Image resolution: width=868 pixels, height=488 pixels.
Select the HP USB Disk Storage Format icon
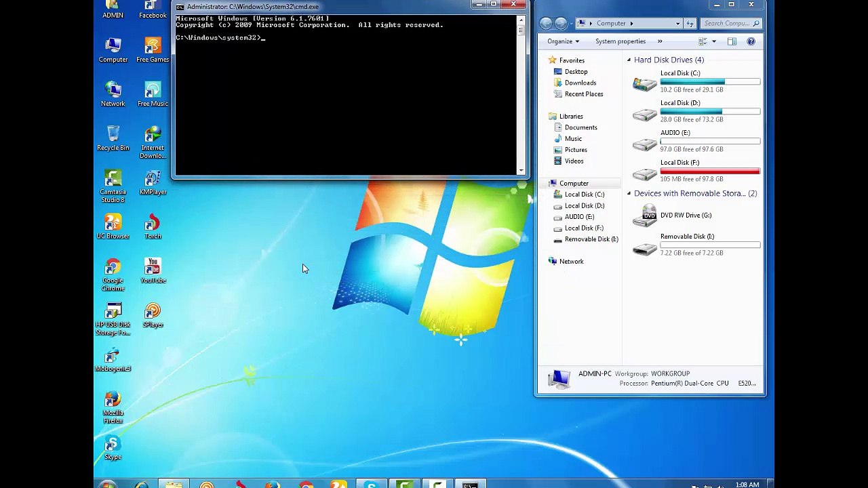click(113, 319)
